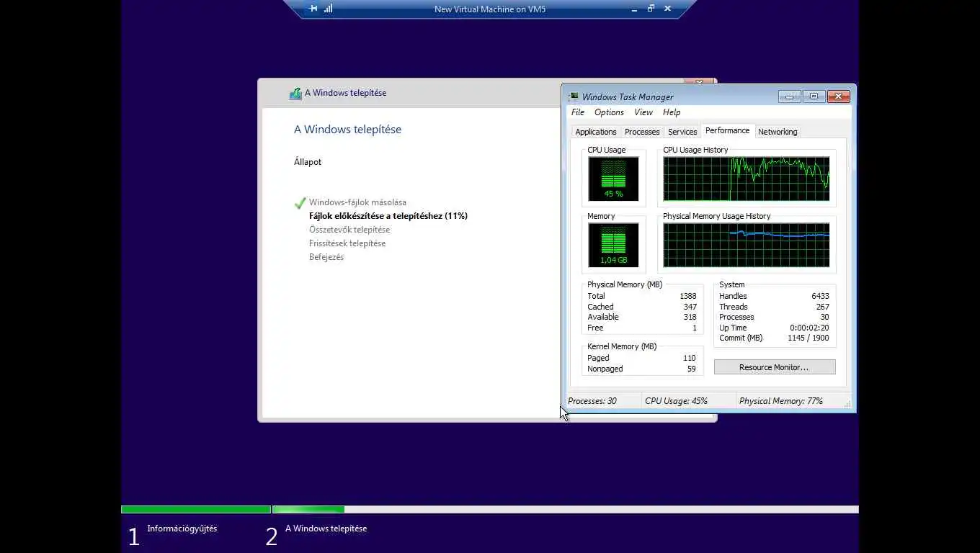
Task: Restore down the VM connection window
Action: [651, 9]
